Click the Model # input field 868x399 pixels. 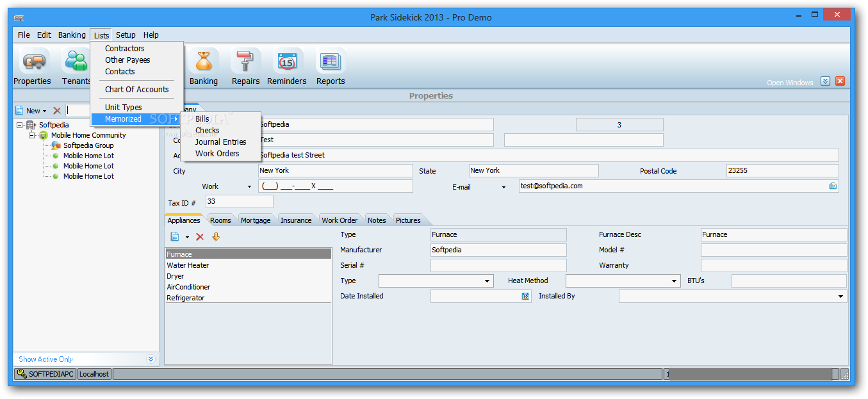774,250
